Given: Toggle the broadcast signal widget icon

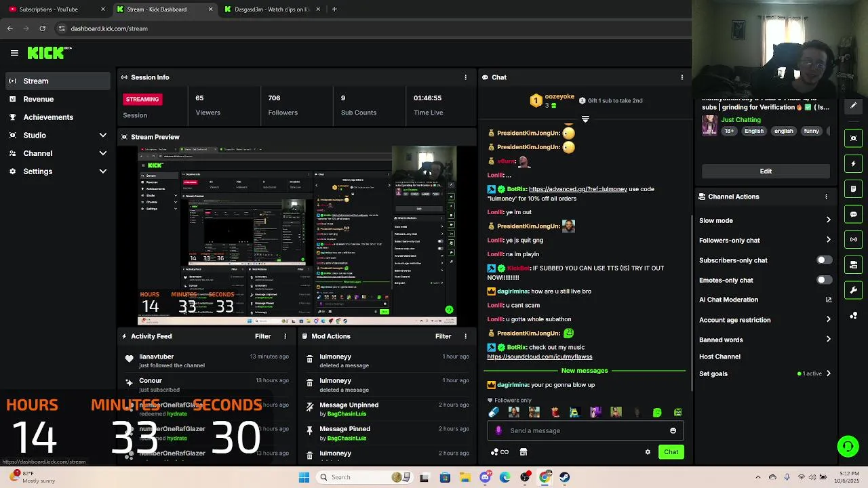Looking at the screenshot, I should point(854,239).
